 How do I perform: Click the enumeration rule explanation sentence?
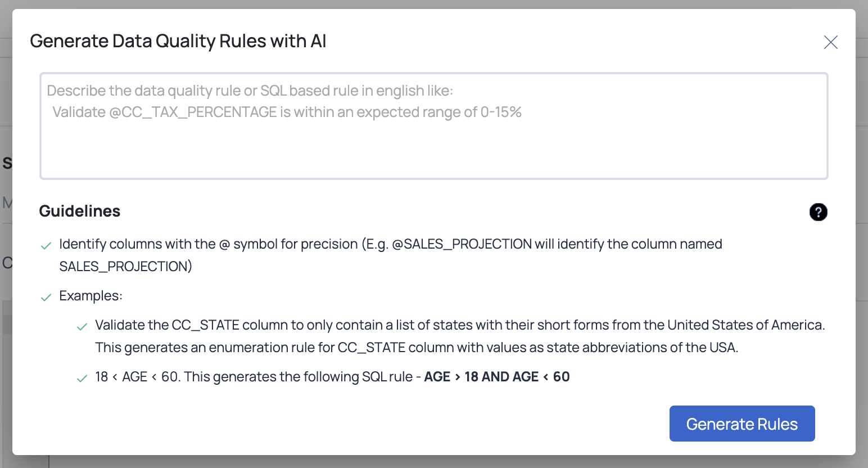pos(417,348)
